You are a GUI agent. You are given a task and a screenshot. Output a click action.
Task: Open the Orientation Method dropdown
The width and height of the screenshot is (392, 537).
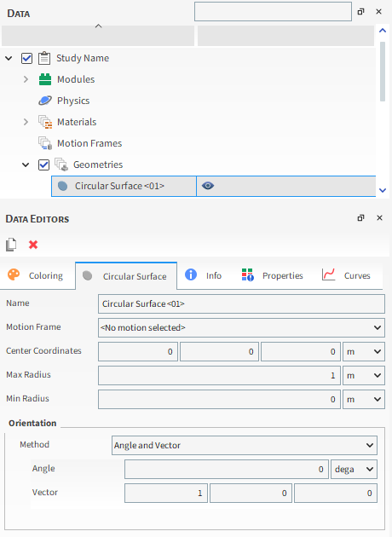245,445
